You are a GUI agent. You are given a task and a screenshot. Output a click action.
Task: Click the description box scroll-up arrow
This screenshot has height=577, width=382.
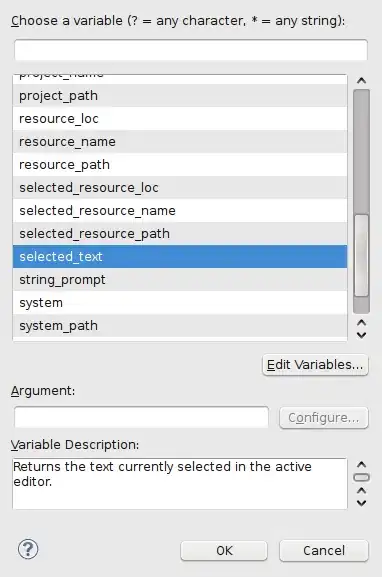coord(361,464)
